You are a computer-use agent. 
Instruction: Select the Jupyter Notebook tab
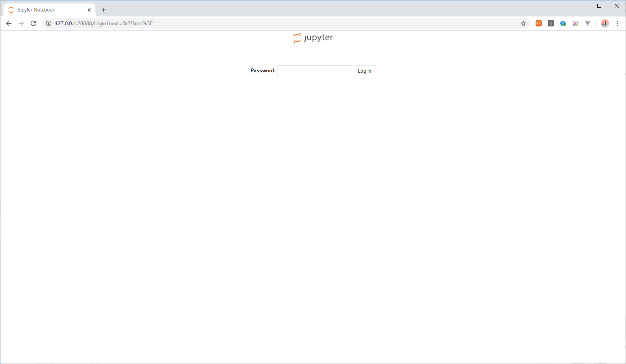click(49, 10)
